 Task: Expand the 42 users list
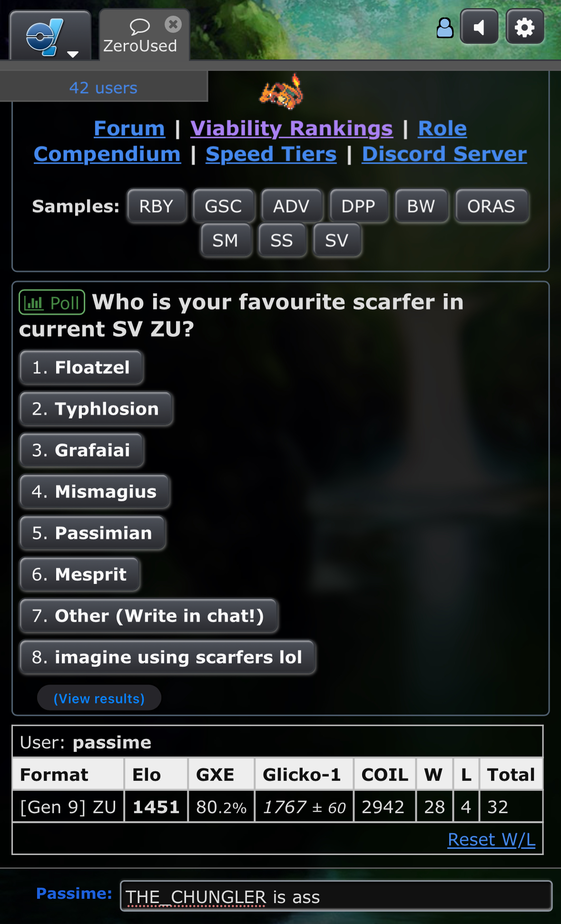tap(103, 88)
